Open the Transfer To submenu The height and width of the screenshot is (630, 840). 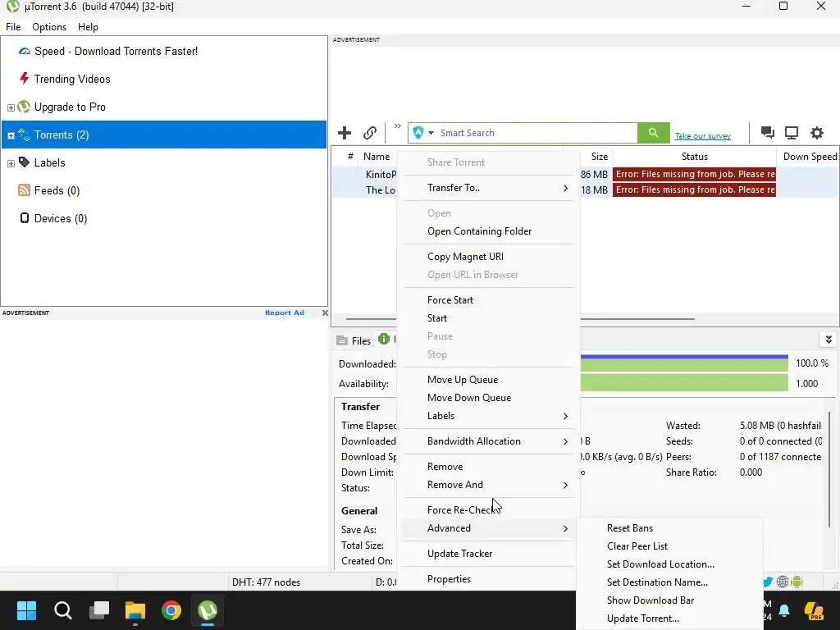click(491, 188)
